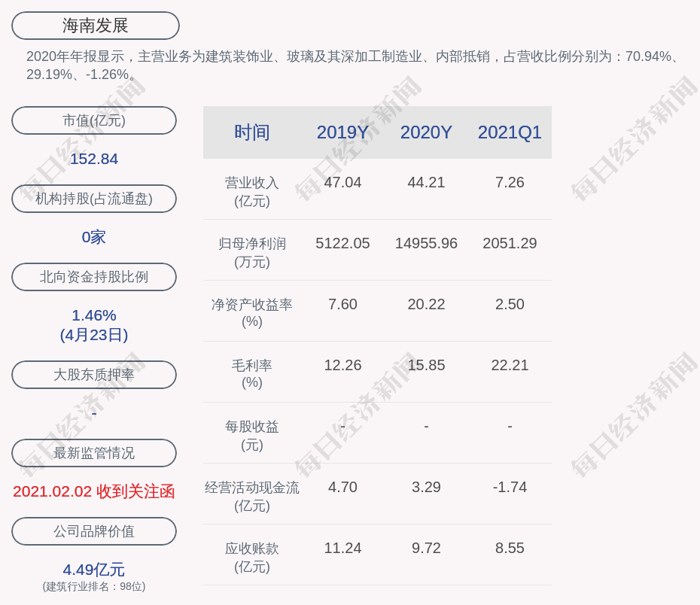Select cash flow value 4.70
The height and width of the screenshot is (605, 700).
(x=343, y=487)
